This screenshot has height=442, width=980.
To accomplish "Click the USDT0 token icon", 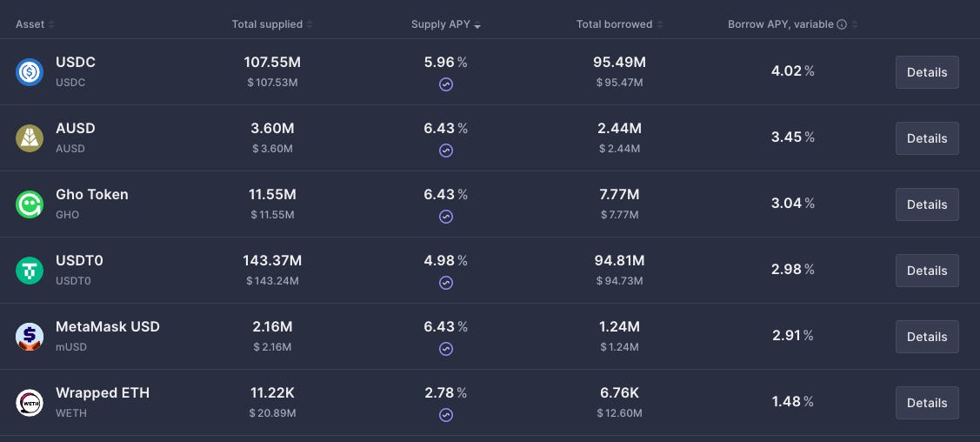I will tap(30, 271).
